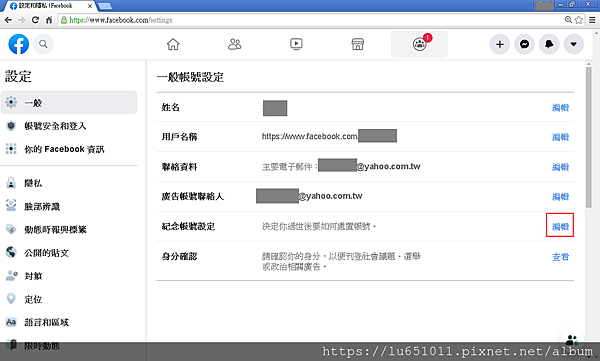Go to the Home feed icon

pos(173,44)
